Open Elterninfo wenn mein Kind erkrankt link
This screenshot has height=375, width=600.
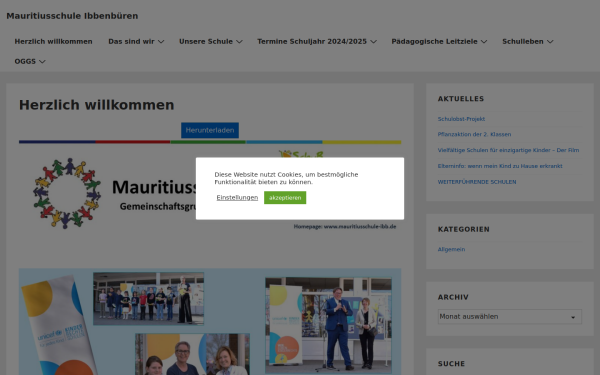pos(500,166)
